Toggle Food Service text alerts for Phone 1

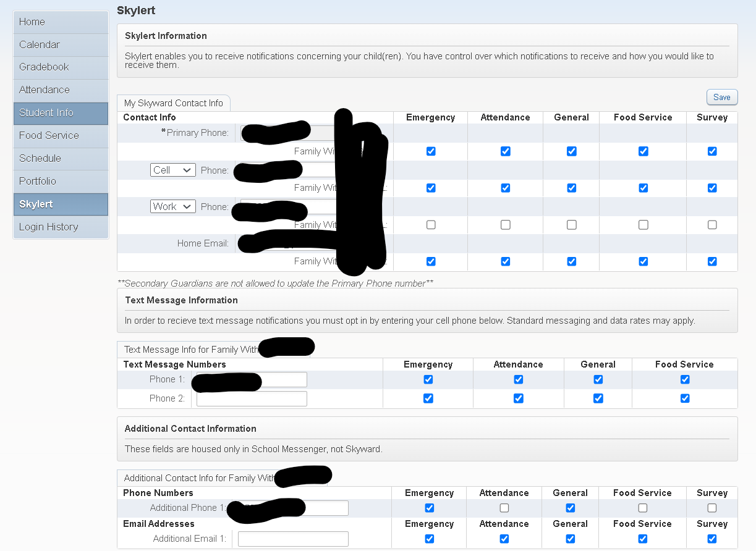(685, 379)
